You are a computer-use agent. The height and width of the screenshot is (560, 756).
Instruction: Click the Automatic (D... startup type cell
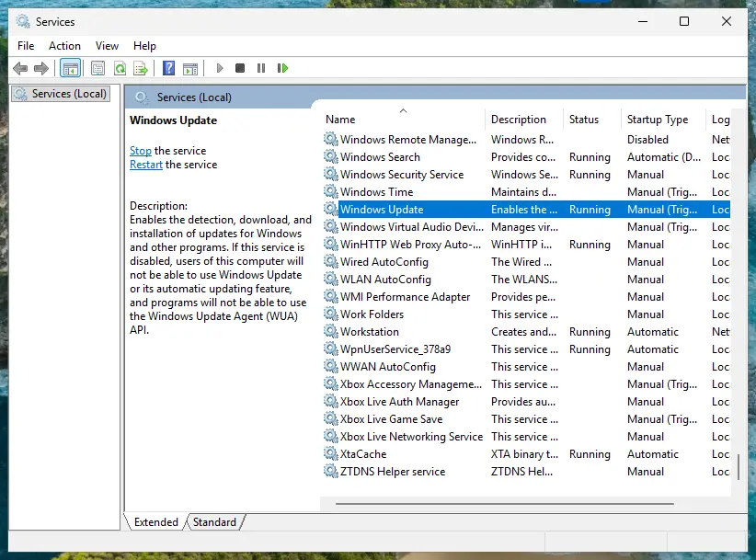pyautogui.click(x=663, y=157)
